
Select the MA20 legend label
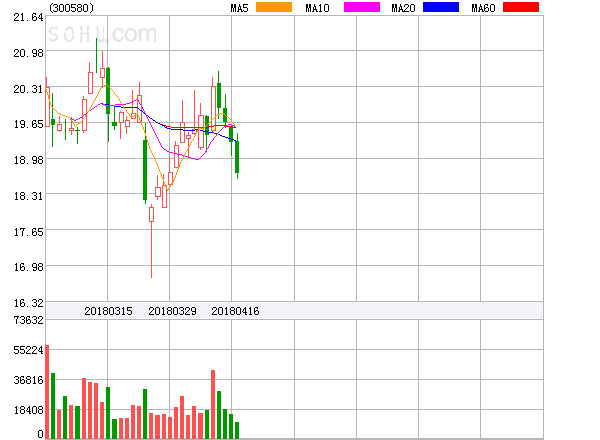[403, 8]
